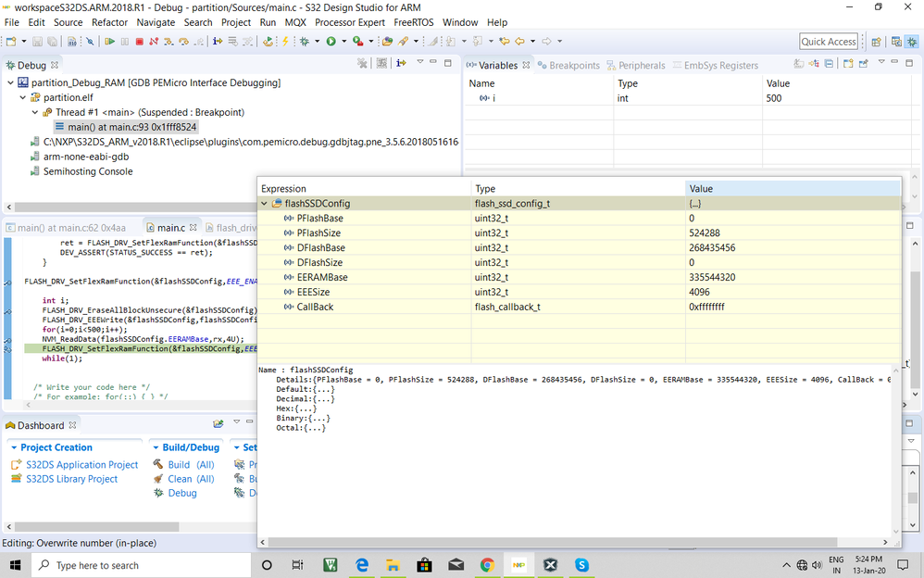Open Skype from taskbar
The image size is (924, 578).
click(x=581, y=565)
